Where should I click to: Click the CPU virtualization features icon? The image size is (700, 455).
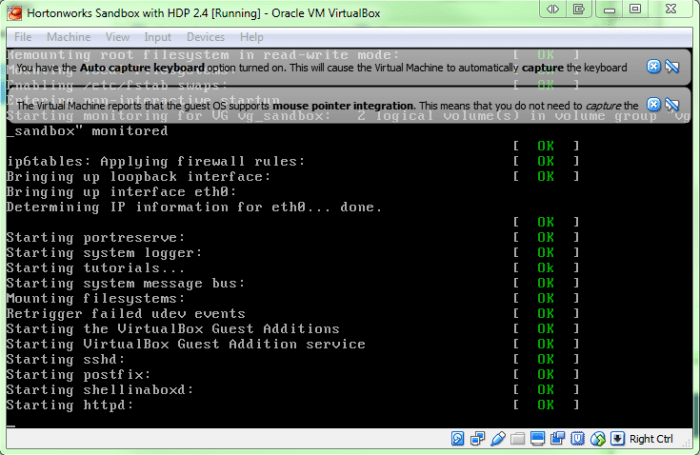577,439
